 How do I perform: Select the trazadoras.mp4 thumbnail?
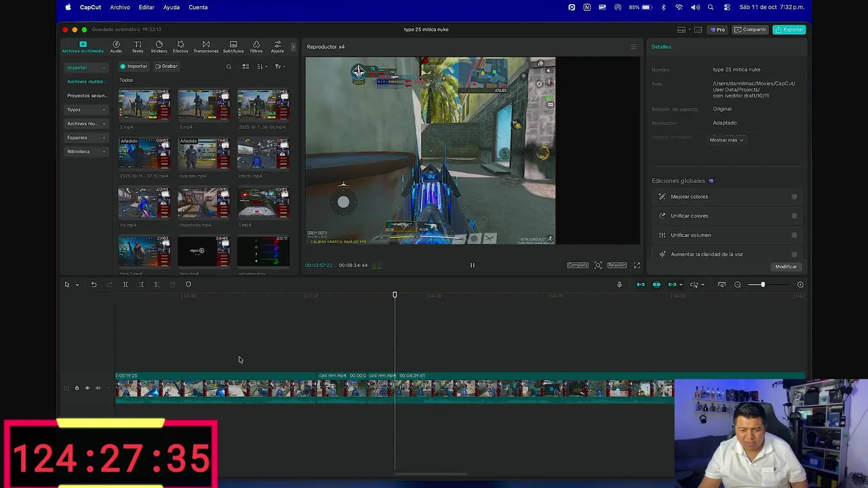203,203
